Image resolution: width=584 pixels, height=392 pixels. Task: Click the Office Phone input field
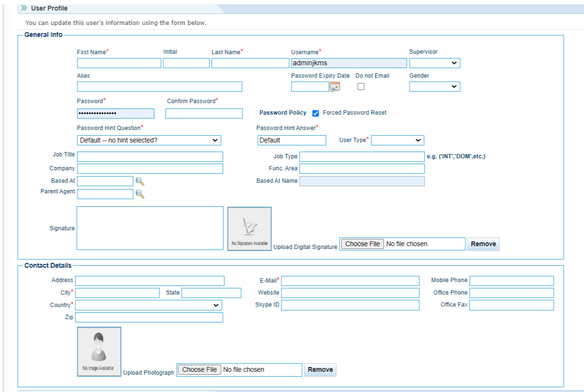tap(511, 293)
